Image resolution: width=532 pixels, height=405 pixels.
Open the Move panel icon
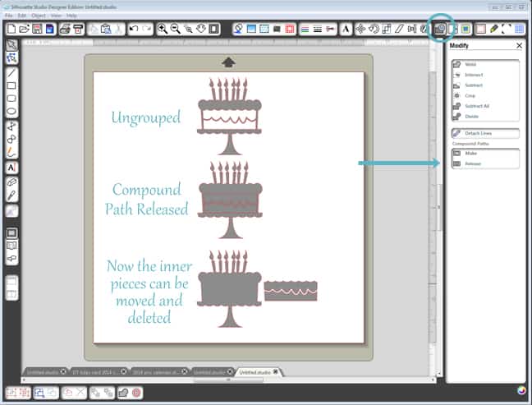360,30
